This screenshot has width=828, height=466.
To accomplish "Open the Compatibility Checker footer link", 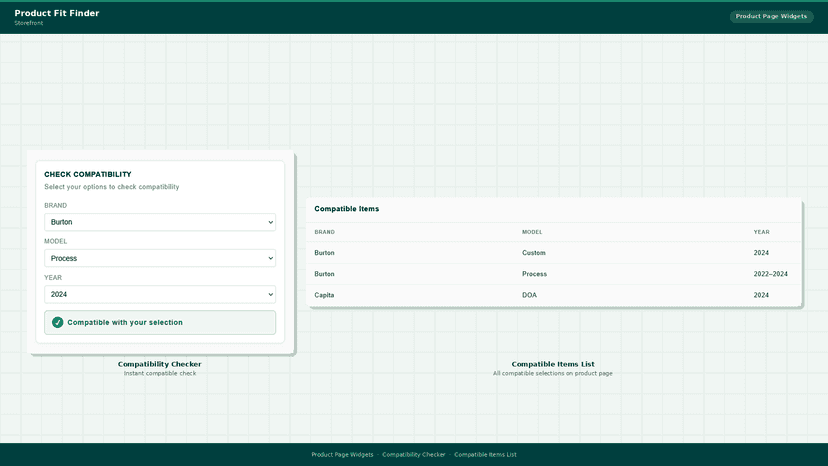I will pyautogui.click(x=413, y=454).
